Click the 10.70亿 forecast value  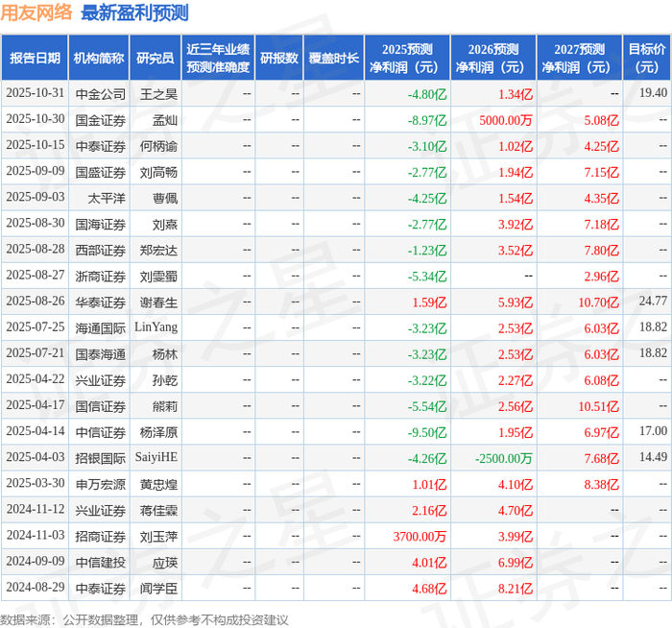(599, 302)
